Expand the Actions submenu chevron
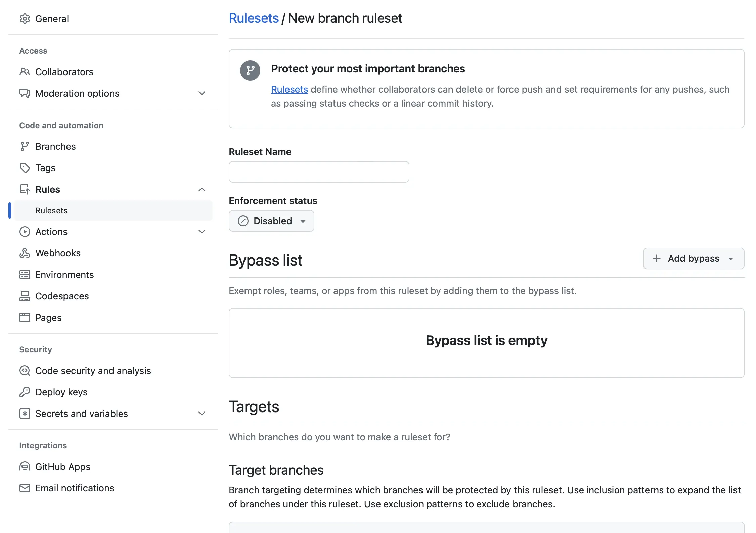This screenshot has width=756, height=533. point(202,232)
